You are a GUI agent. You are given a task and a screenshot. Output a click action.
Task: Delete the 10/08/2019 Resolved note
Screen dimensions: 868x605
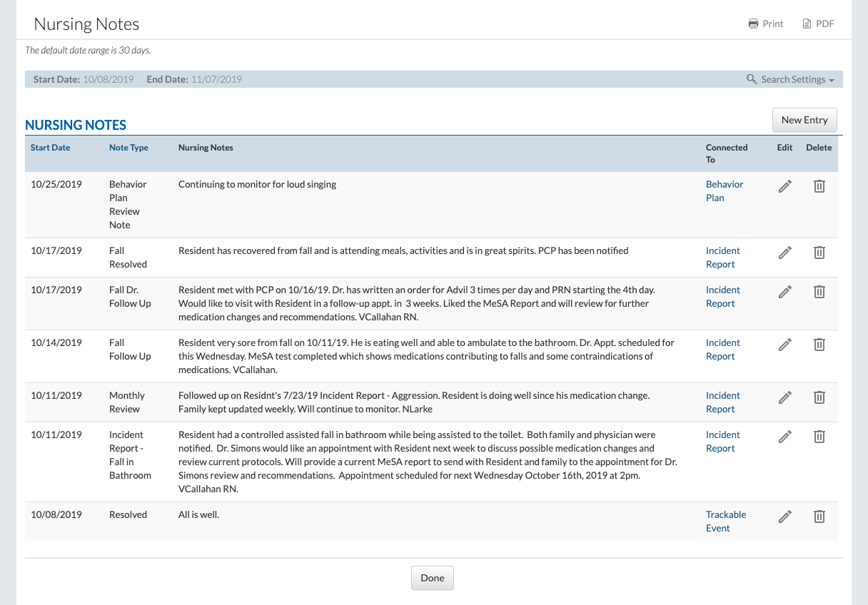[x=819, y=517]
